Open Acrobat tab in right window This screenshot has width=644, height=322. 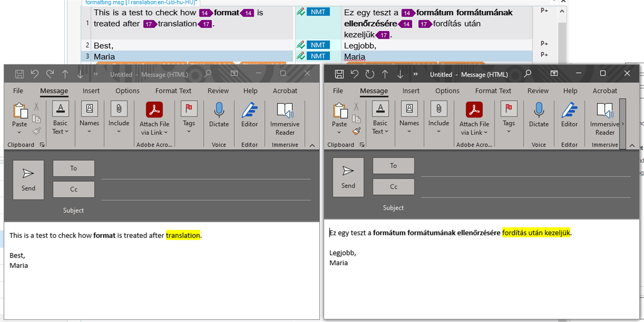pyautogui.click(x=605, y=91)
